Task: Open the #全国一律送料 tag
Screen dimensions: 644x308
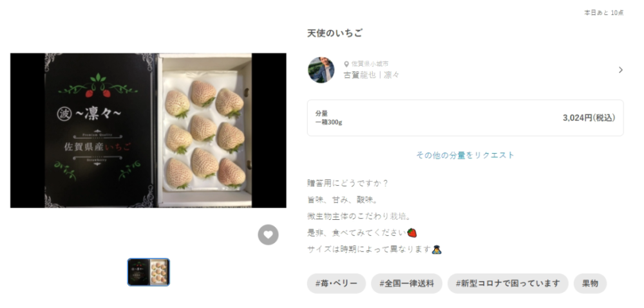Action: coord(406,284)
